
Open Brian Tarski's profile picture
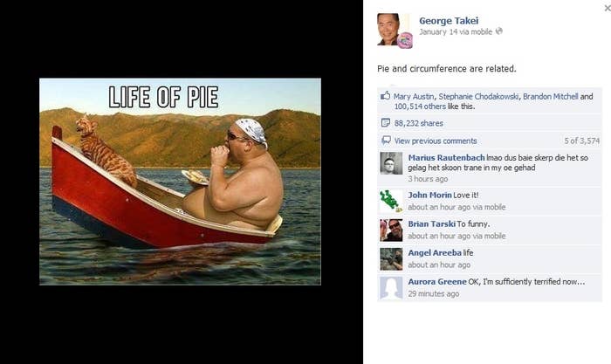(x=391, y=230)
